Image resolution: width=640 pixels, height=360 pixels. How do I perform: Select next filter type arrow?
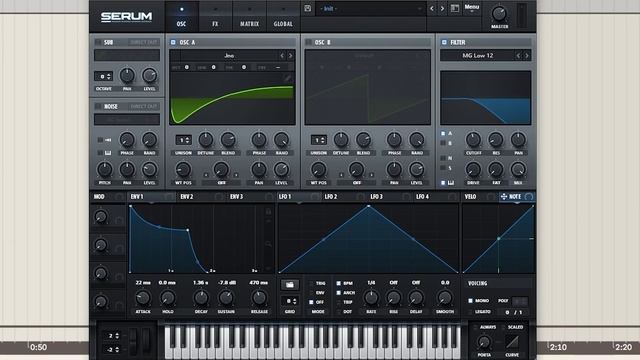(x=527, y=56)
